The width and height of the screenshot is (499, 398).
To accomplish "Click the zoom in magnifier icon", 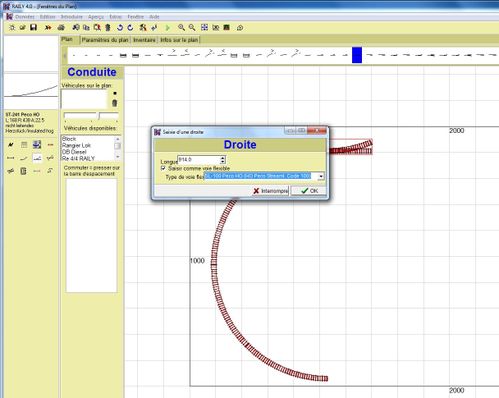I will [x=181, y=28].
